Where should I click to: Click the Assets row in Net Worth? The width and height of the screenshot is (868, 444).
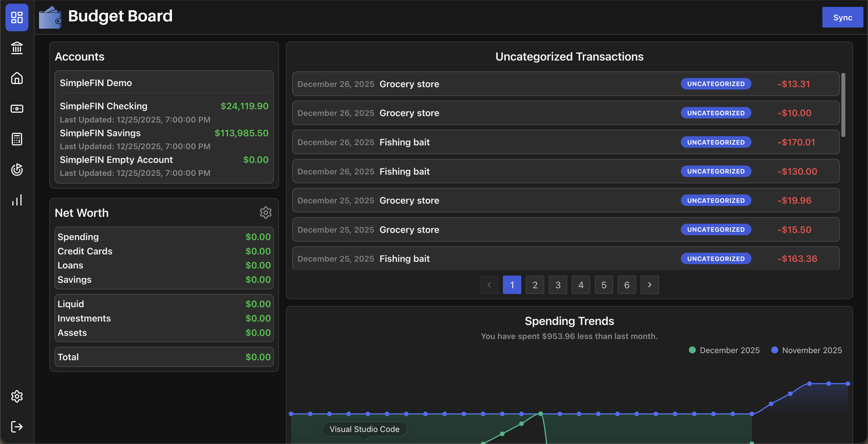(x=164, y=333)
